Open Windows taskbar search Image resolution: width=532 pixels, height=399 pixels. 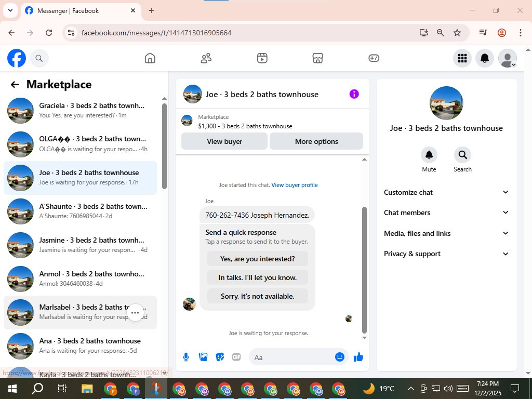pos(37,389)
